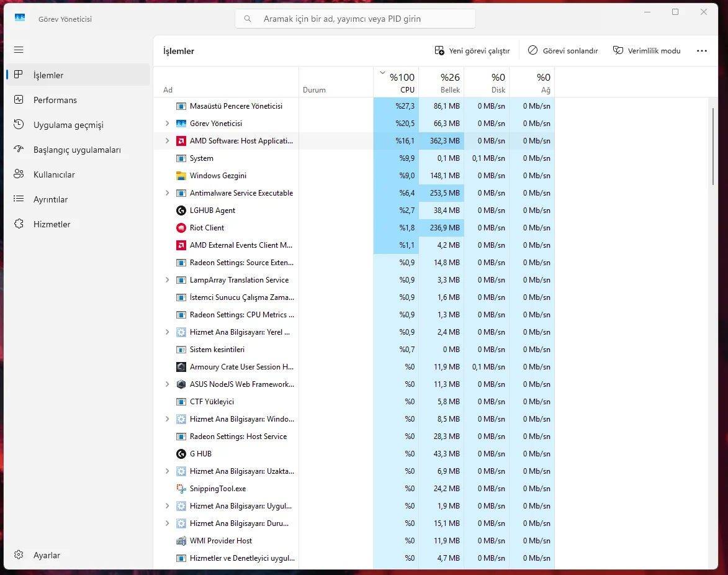The width and height of the screenshot is (728, 575).
Task: Click the İşlemler sidebar icon
Action: pos(19,75)
